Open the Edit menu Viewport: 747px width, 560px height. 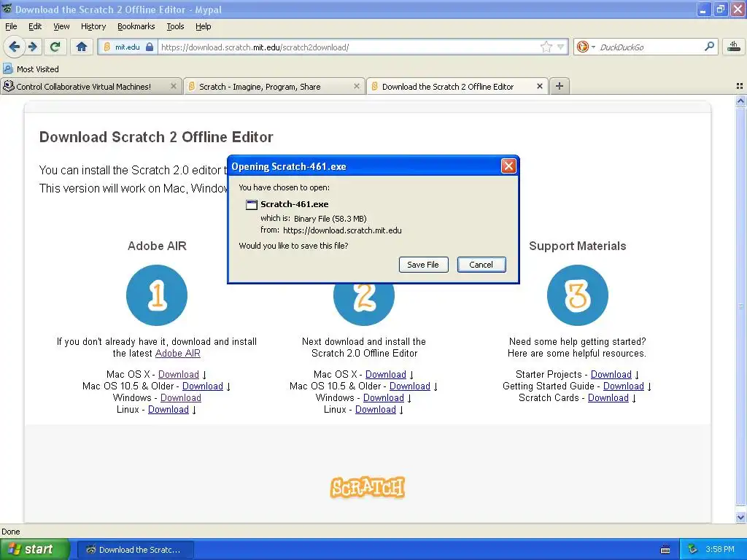[x=35, y=26]
